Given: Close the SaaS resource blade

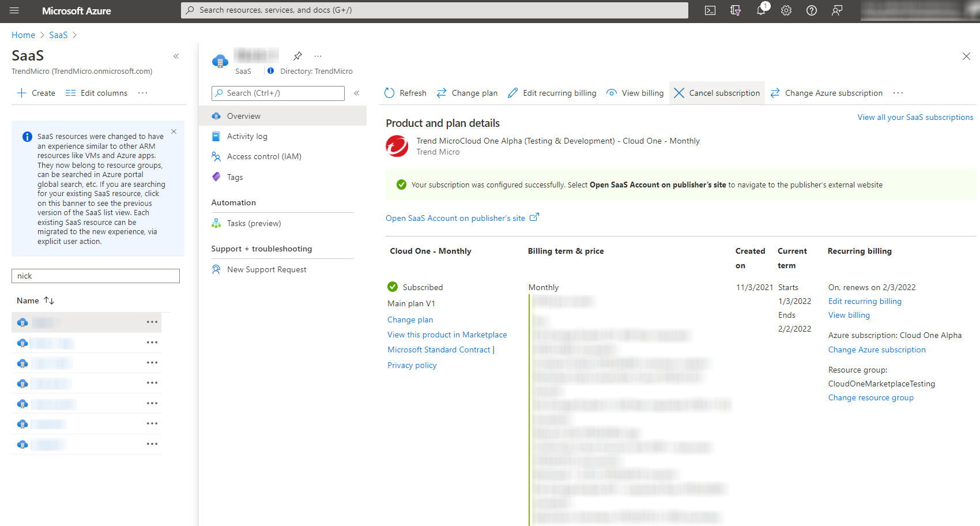Looking at the screenshot, I should (966, 56).
